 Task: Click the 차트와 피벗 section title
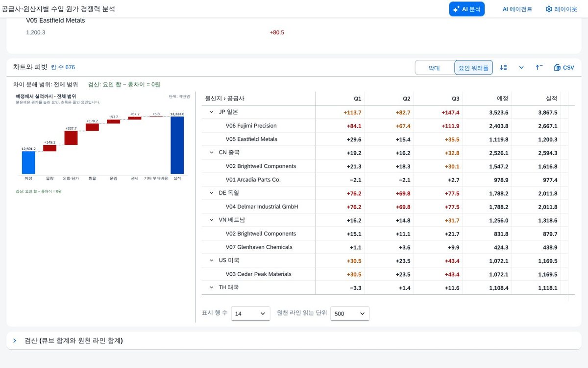[x=30, y=67]
